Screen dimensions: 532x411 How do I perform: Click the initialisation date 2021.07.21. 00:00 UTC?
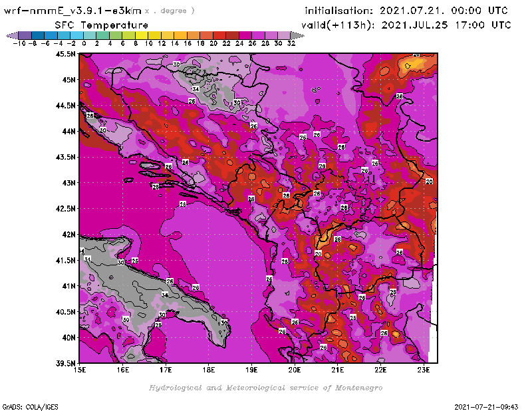pos(444,11)
